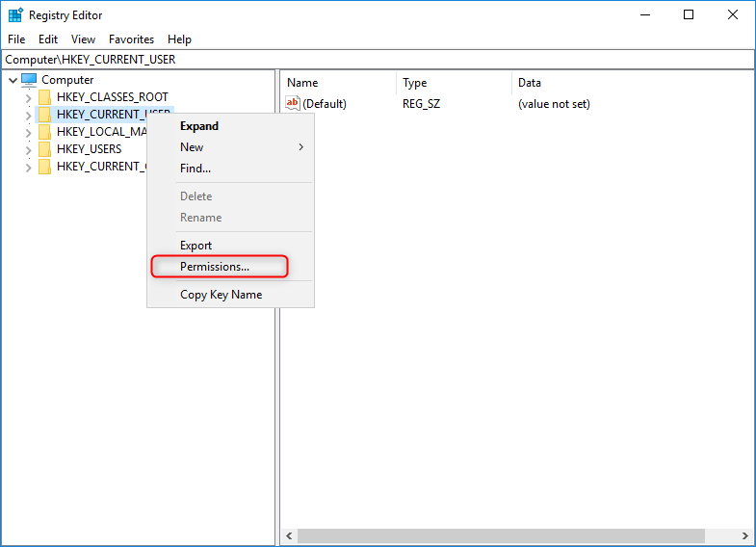Choose Permissions... from the context menu

[215, 267]
